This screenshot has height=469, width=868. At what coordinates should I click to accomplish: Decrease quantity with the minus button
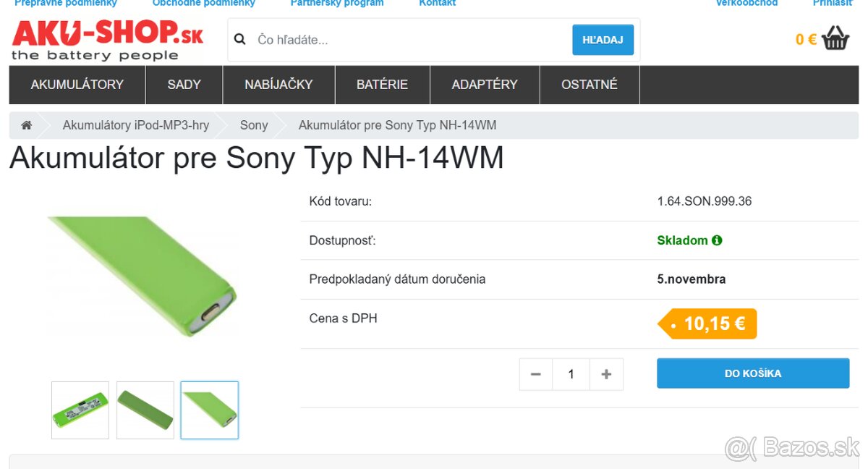pos(535,374)
